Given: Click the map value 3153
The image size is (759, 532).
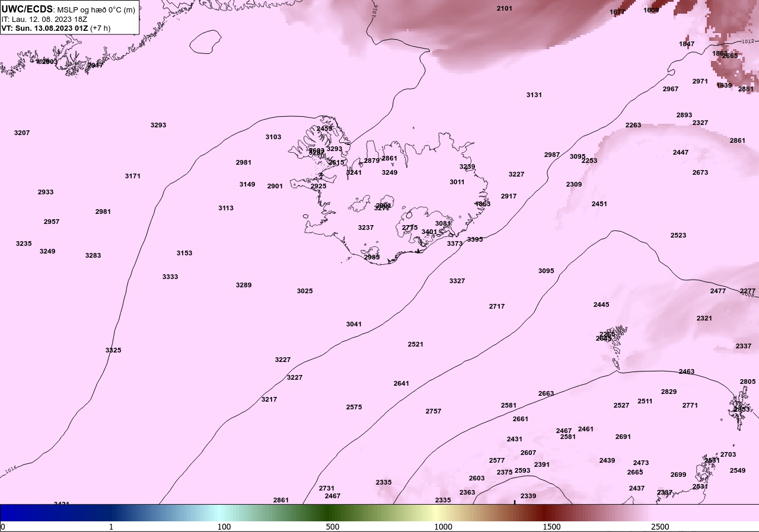Looking at the screenshot, I should (184, 253).
